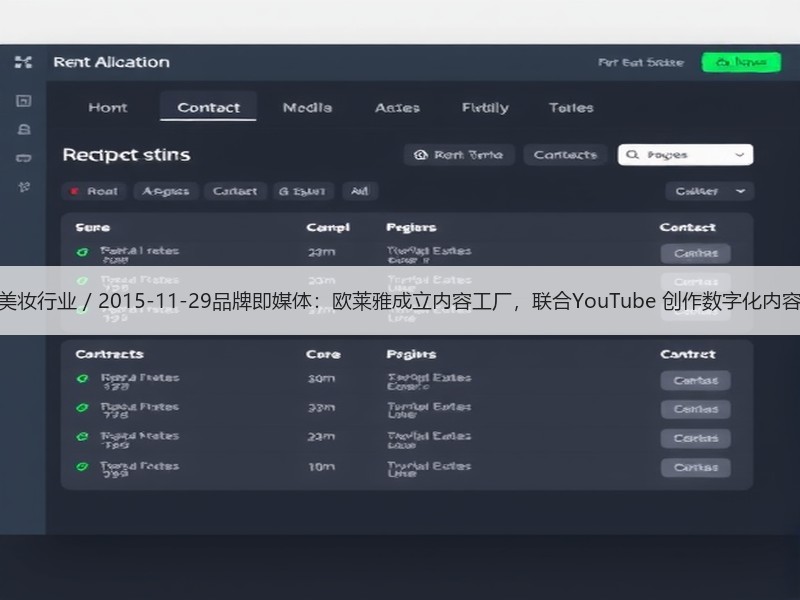Select the Contact tab
The image size is (800, 600).
click(208, 108)
